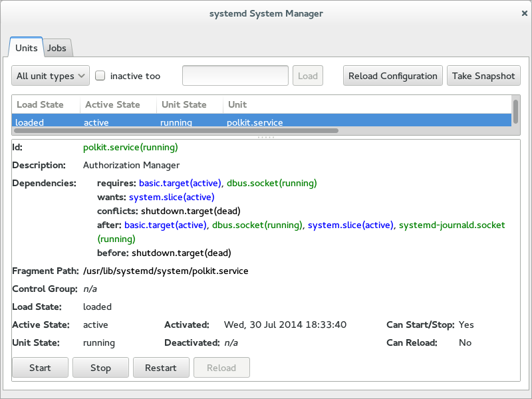Sort by the Load State column
Screen dimensions: 532x399
pos(45,104)
